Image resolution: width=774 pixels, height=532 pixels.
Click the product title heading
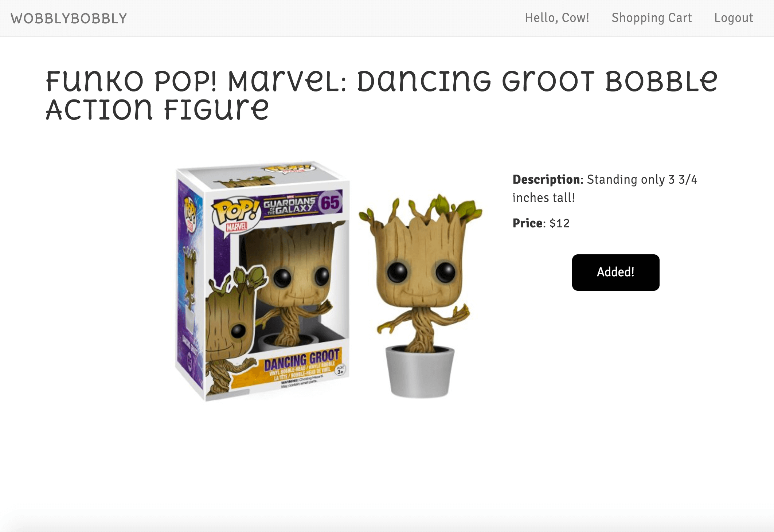(382, 95)
